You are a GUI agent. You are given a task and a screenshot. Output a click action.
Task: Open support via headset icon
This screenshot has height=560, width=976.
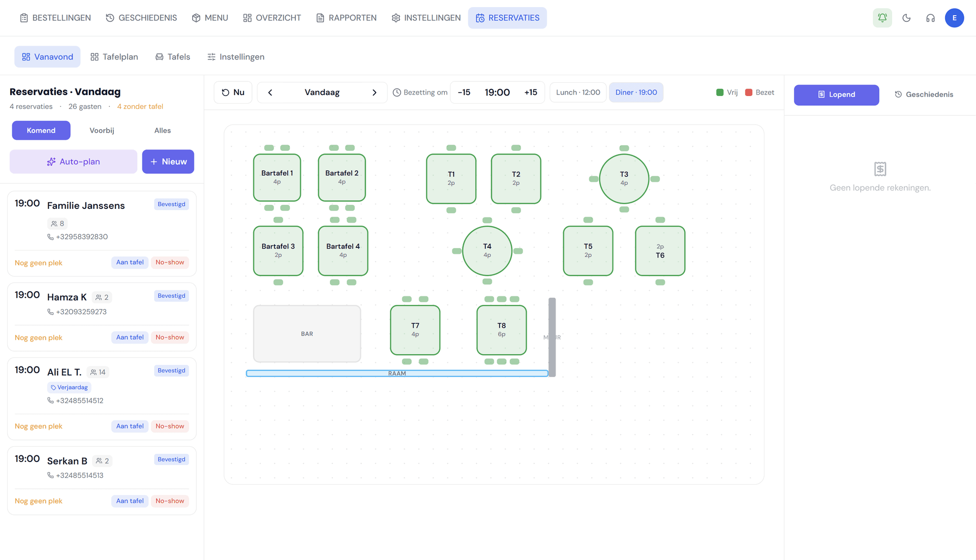coord(930,18)
